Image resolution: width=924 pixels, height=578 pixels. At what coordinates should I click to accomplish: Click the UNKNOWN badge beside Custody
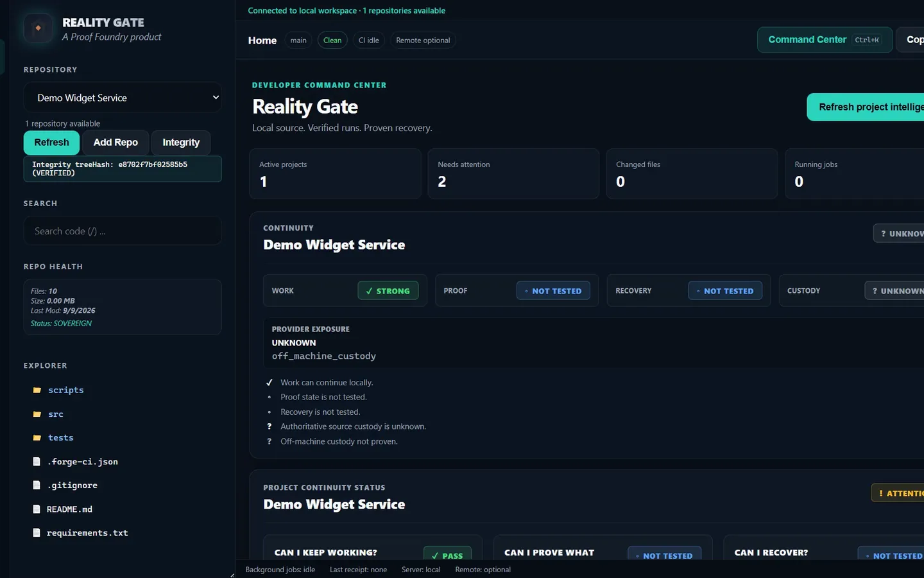894,291
